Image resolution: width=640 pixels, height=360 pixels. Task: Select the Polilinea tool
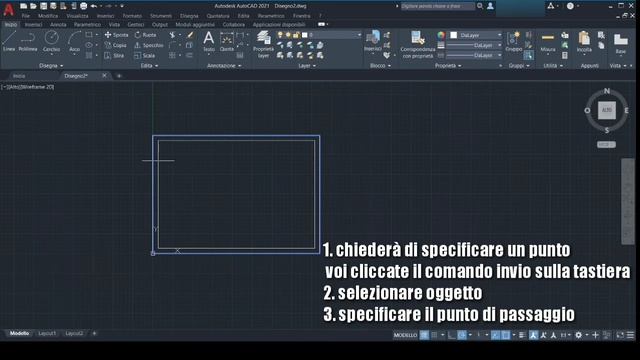[28, 41]
